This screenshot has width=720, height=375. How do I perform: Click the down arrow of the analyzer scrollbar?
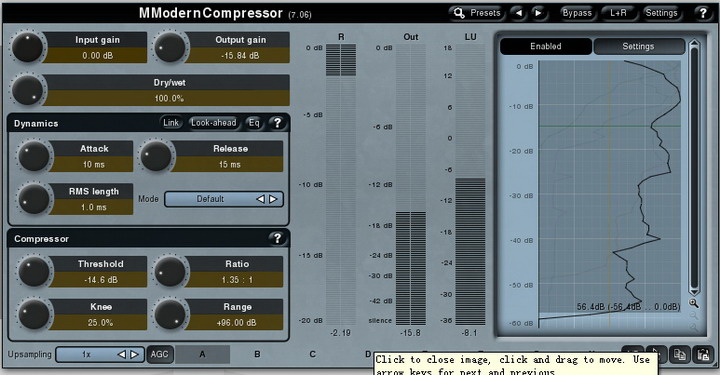click(x=694, y=291)
